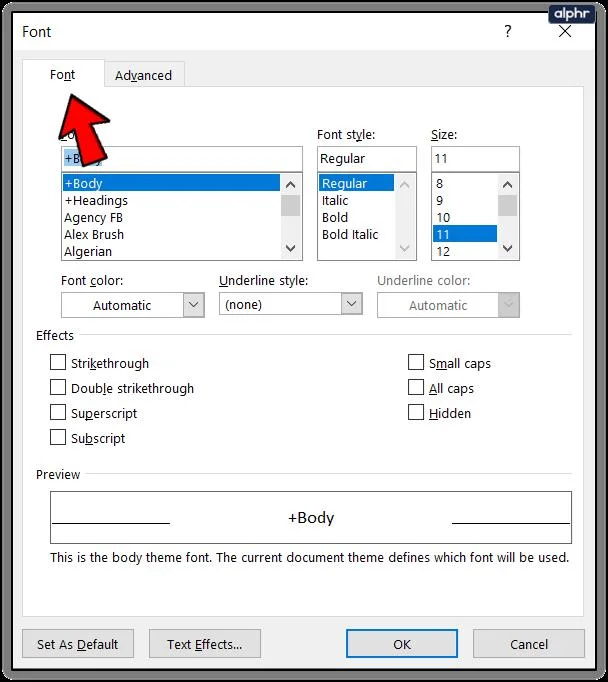Tick the Subscript checkbox
The image size is (608, 682).
[x=58, y=438]
